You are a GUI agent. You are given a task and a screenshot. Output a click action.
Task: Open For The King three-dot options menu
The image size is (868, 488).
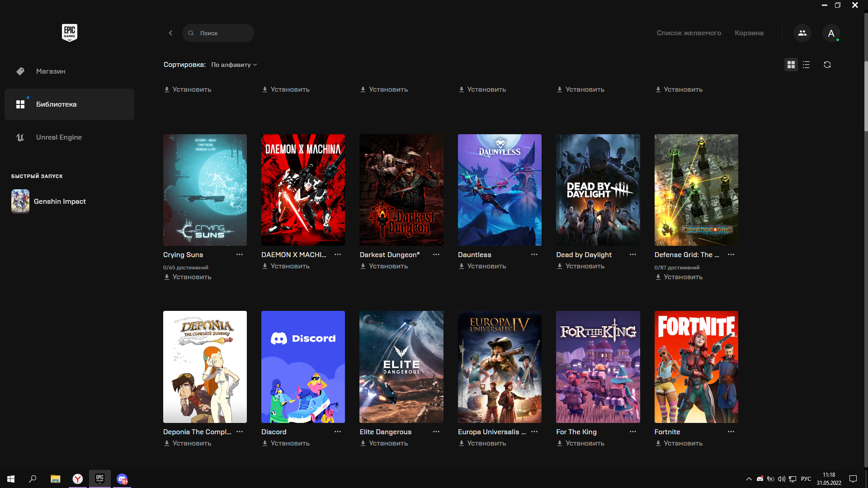(x=633, y=432)
